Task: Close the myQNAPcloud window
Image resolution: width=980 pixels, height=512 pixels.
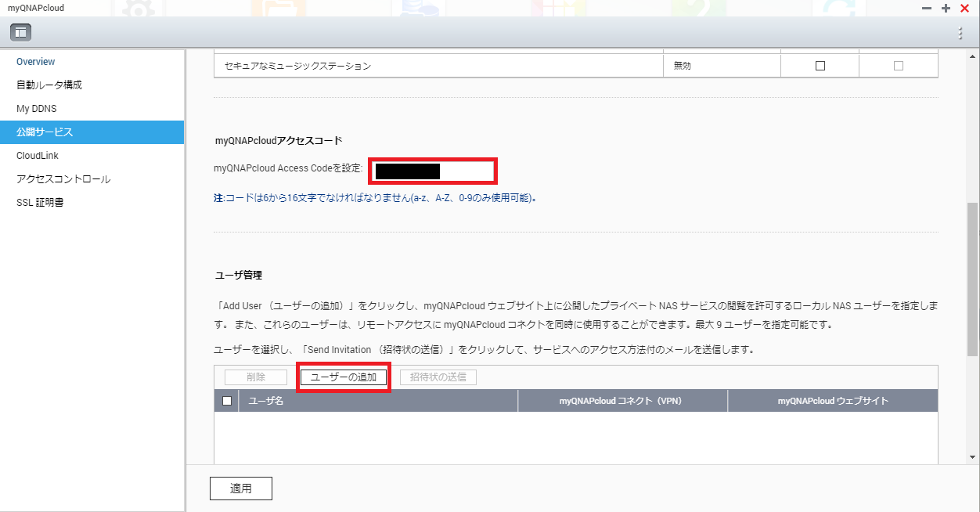Action: [x=964, y=8]
